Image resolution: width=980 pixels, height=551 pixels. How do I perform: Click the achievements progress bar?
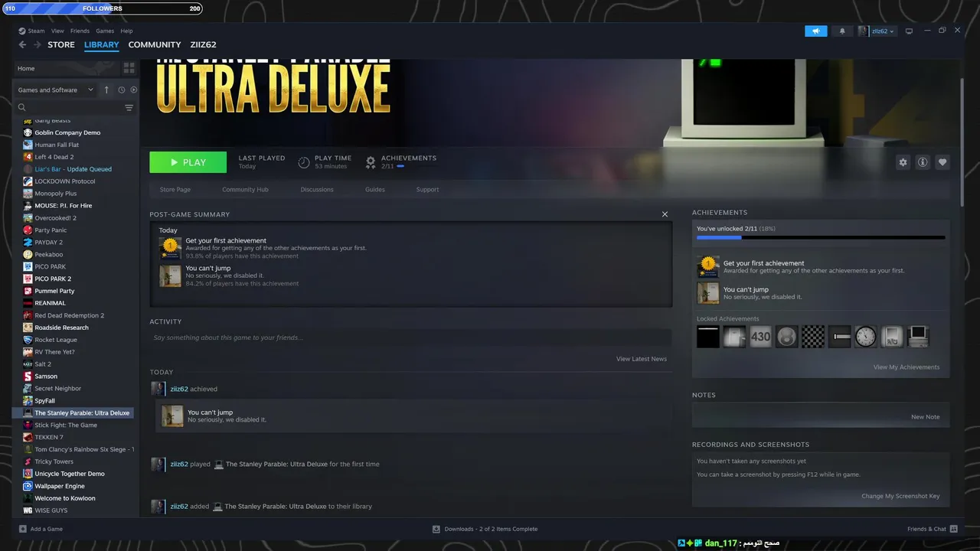click(821, 238)
